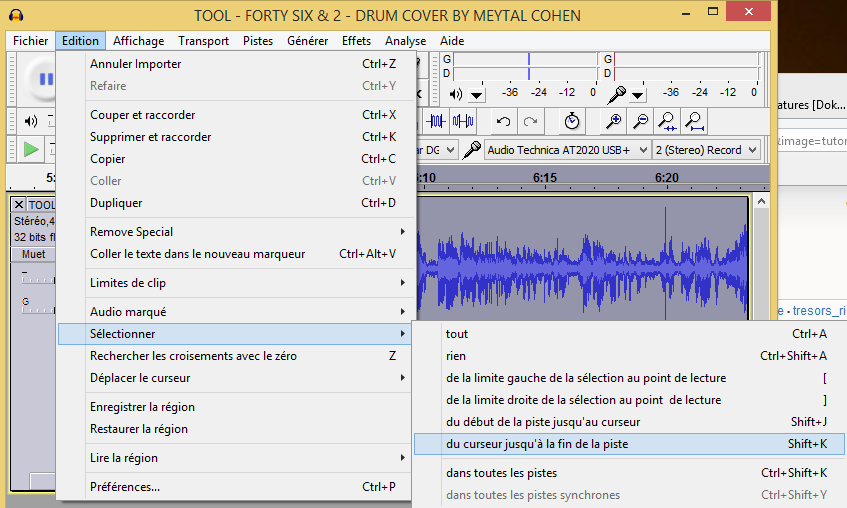This screenshot has width=847, height=508.
Task: Close the track with its X button
Action: [x=19, y=205]
